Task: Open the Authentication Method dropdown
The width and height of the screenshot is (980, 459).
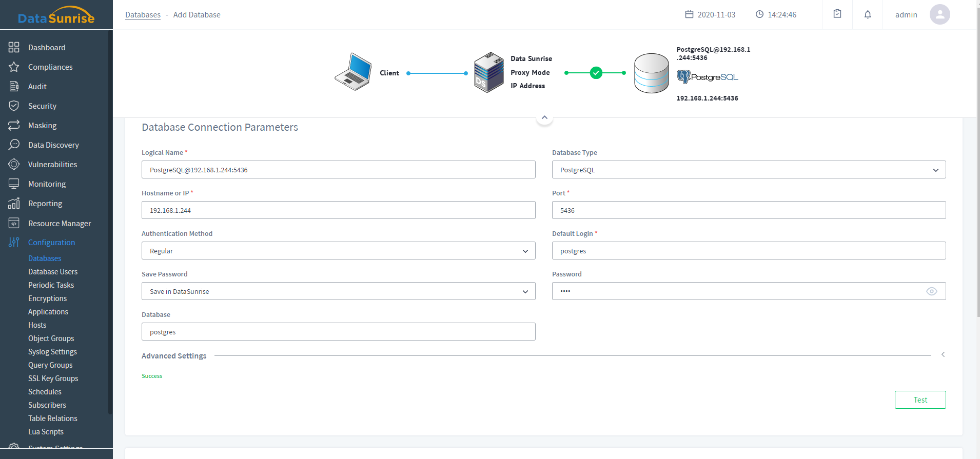Action: pos(338,251)
